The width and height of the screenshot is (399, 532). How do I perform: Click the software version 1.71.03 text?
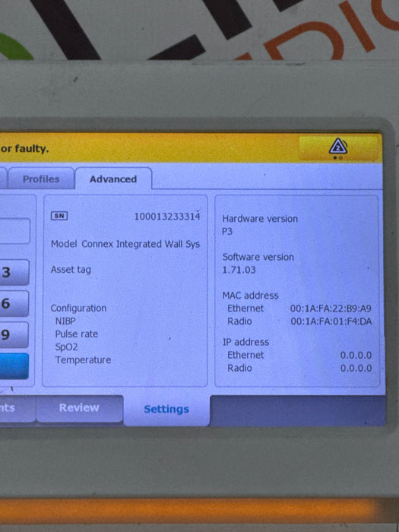(x=239, y=270)
